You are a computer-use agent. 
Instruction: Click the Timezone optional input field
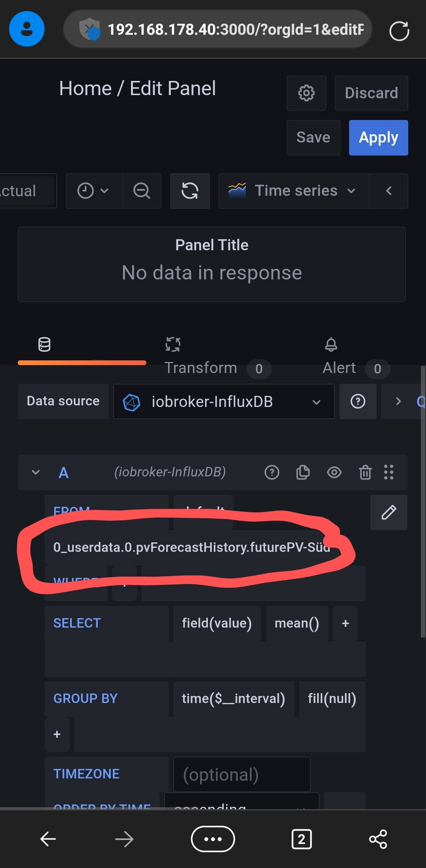point(241,774)
